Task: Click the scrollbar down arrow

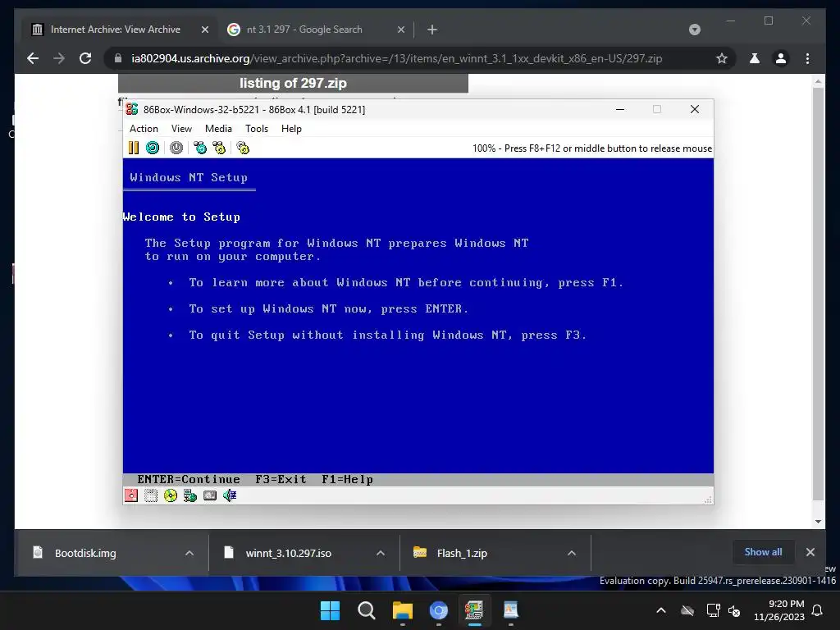Action: [818, 521]
